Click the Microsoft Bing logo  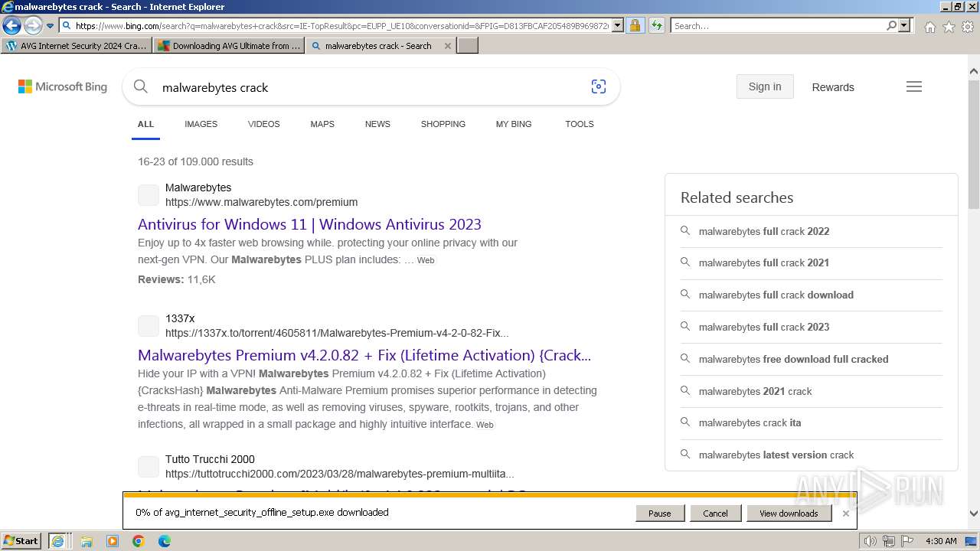(x=63, y=87)
